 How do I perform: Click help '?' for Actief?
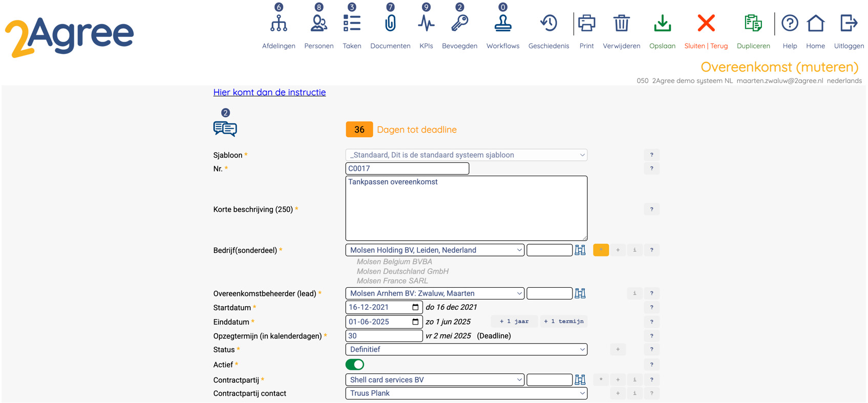pyautogui.click(x=651, y=365)
